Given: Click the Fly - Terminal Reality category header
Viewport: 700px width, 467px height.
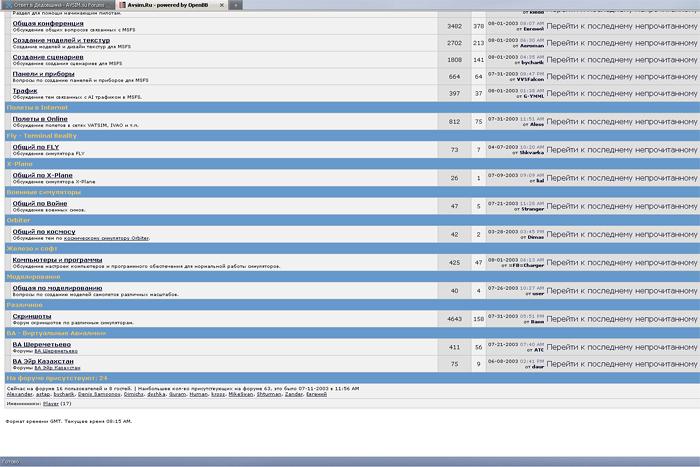Looking at the screenshot, I should [x=42, y=136].
